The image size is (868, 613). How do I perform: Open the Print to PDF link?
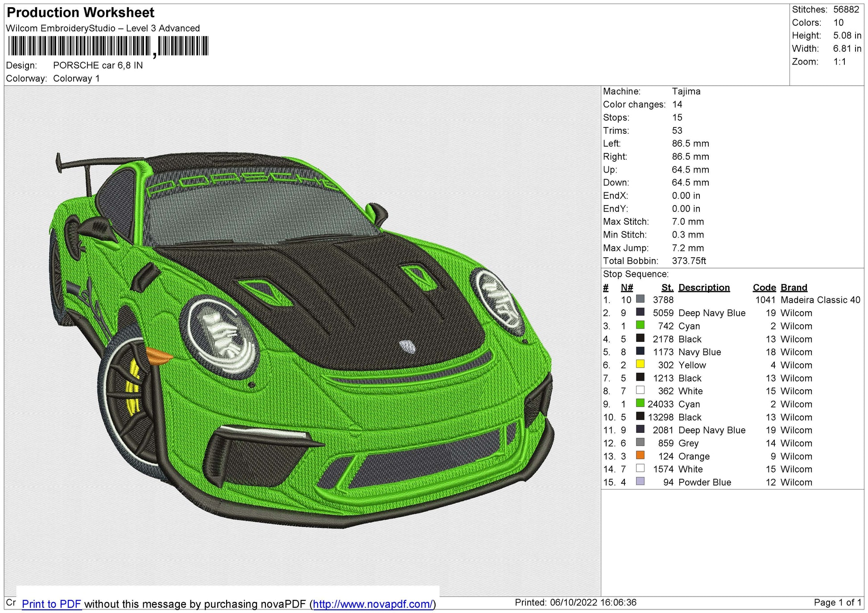[x=51, y=604]
